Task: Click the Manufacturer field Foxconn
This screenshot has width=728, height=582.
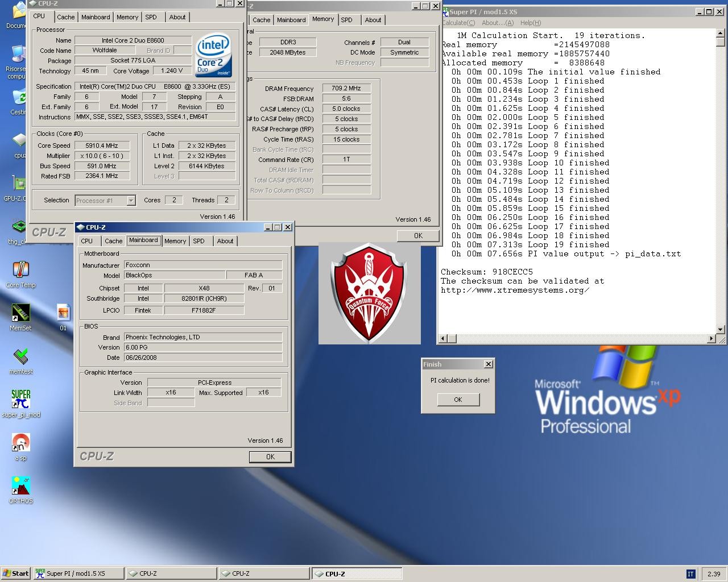Action: pyautogui.click(x=203, y=265)
